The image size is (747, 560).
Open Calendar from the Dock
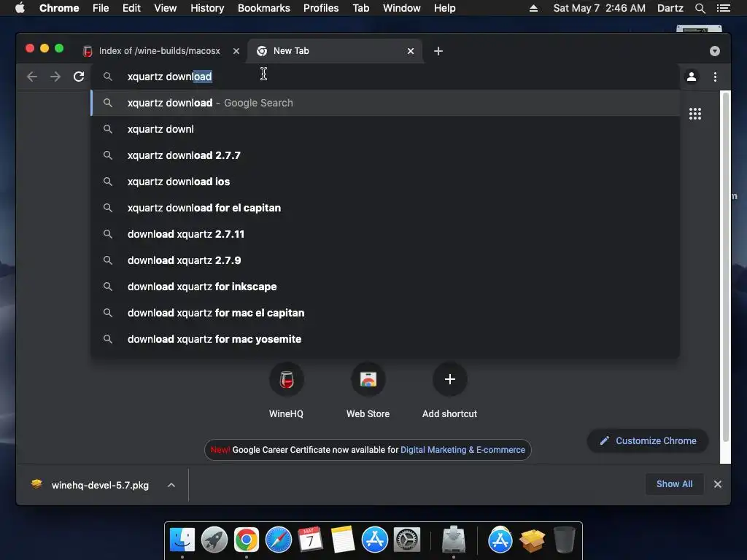pyautogui.click(x=310, y=540)
